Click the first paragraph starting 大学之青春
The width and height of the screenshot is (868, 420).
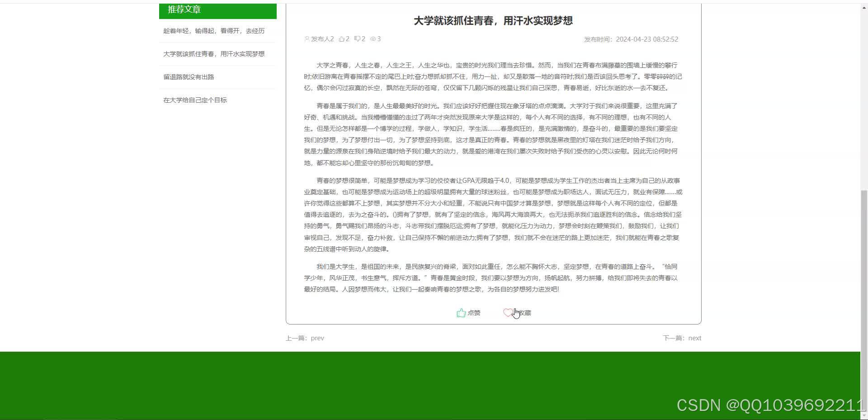point(493,76)
